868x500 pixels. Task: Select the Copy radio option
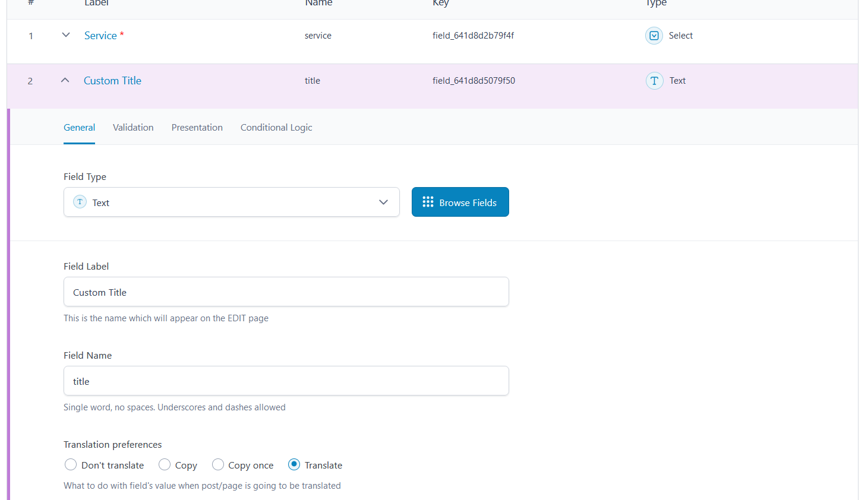click(165, 464)
